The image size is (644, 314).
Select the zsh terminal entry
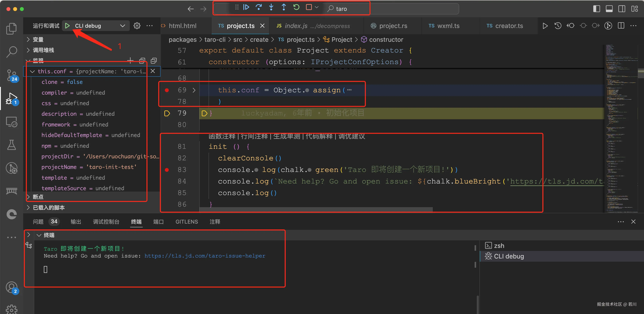click(x=499, y=246)
